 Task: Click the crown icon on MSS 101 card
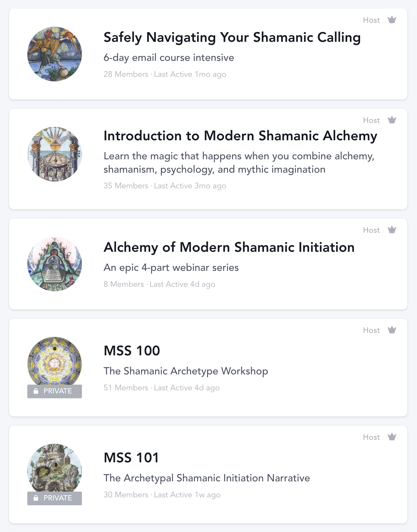392,437
